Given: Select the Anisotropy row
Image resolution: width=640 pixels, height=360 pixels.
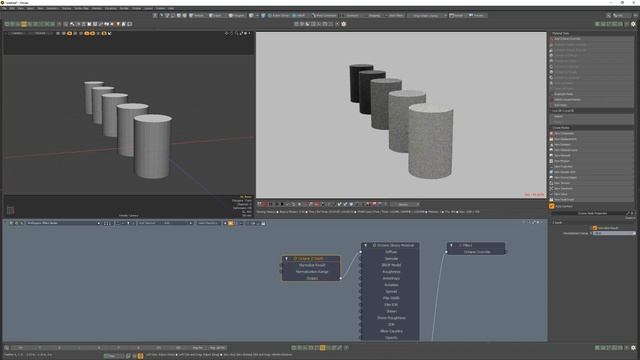Looking at the screenshot, I should pyautogui.click(x=391, y=278).
